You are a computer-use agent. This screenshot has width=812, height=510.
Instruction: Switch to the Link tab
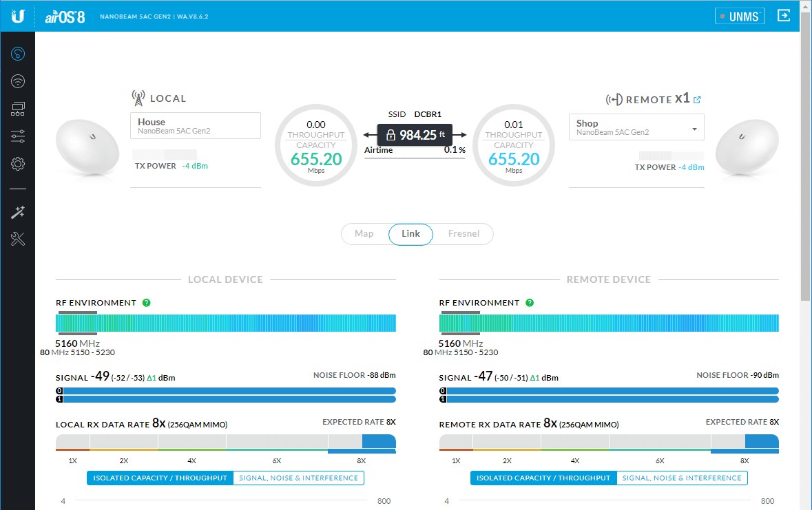410,234
